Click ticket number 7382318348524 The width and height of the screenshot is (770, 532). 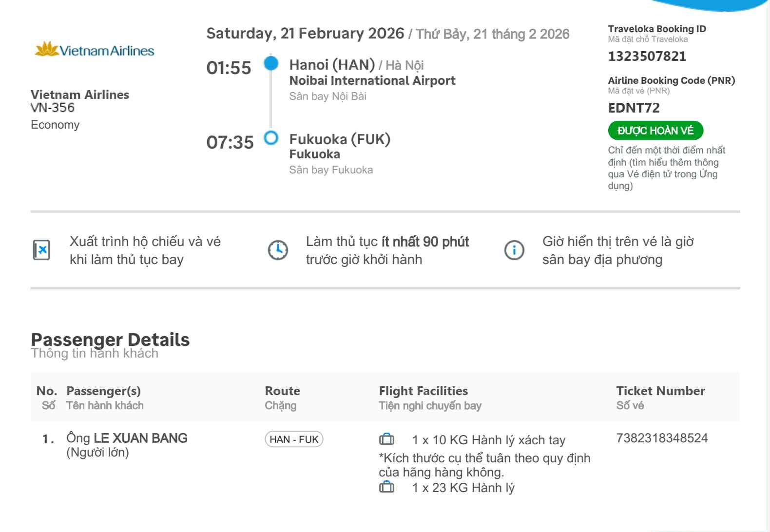point(662,438)
